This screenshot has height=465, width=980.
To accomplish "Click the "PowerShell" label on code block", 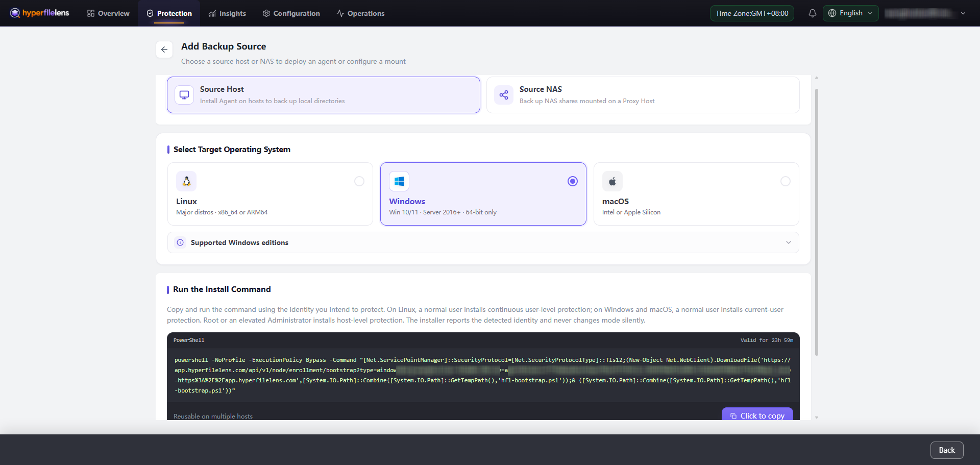I will (x=189, y=340).
